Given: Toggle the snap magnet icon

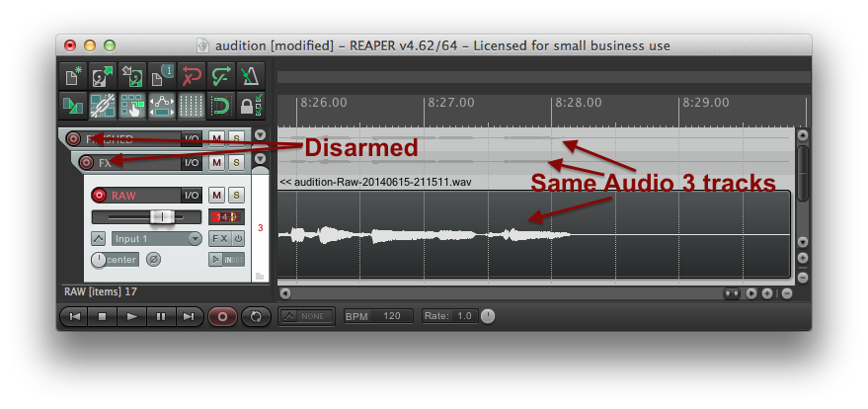Looking at the screenshot, I should pyautogui.click(x=223, y=106).
